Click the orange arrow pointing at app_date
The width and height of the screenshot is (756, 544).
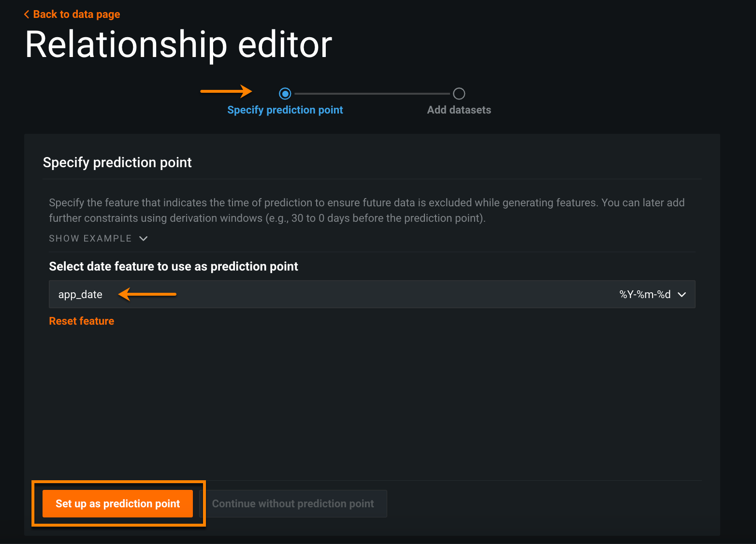(147, 294)
